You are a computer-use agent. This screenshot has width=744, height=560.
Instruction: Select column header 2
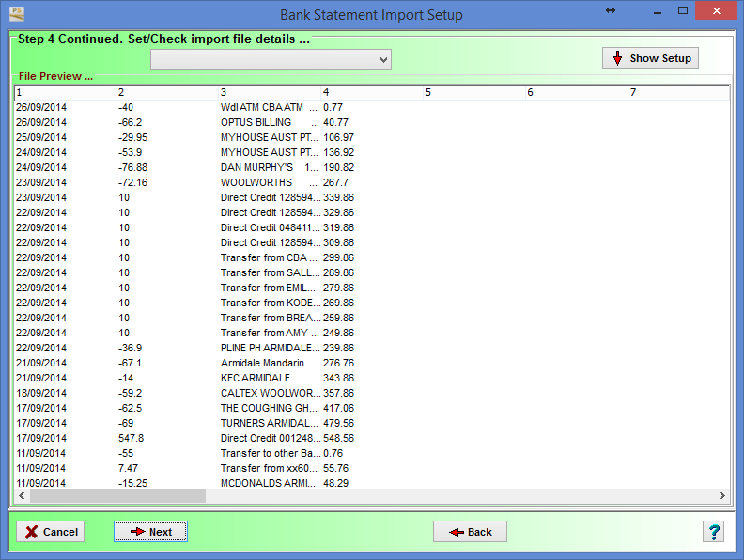pos(167,92)
